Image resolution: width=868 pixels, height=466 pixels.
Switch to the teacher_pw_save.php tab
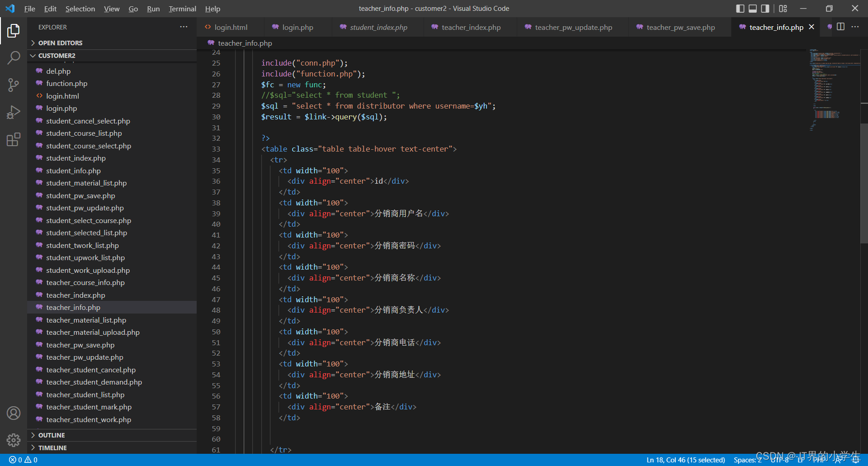(x=680, y=27)
